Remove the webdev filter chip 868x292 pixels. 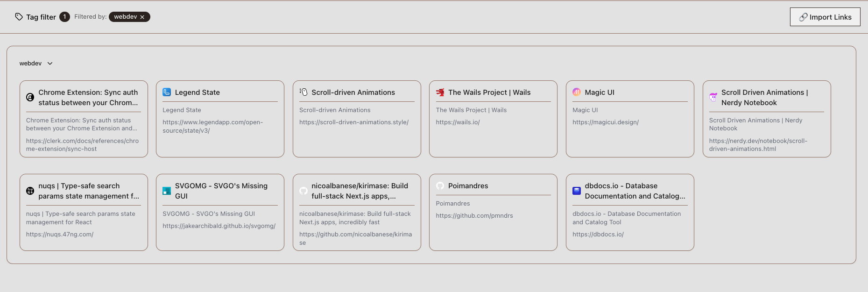tap(142, 17)
